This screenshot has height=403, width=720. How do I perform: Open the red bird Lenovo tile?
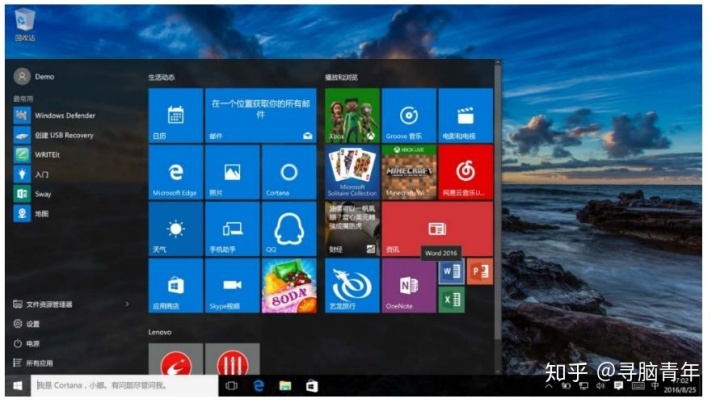(175, 358)
